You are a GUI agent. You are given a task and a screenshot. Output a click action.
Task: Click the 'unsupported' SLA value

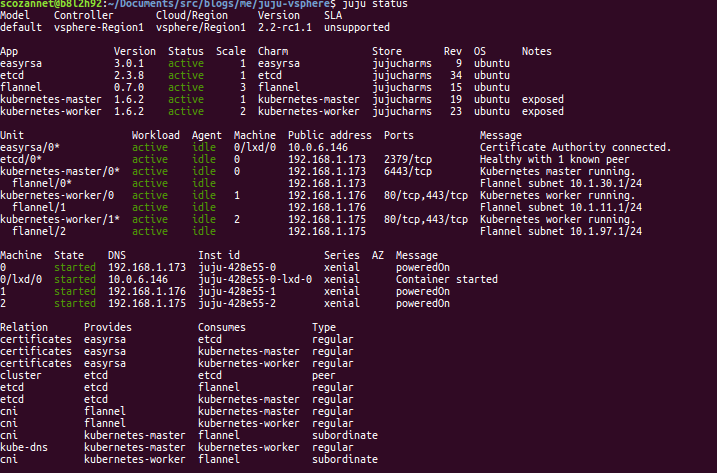pos(357,28)
